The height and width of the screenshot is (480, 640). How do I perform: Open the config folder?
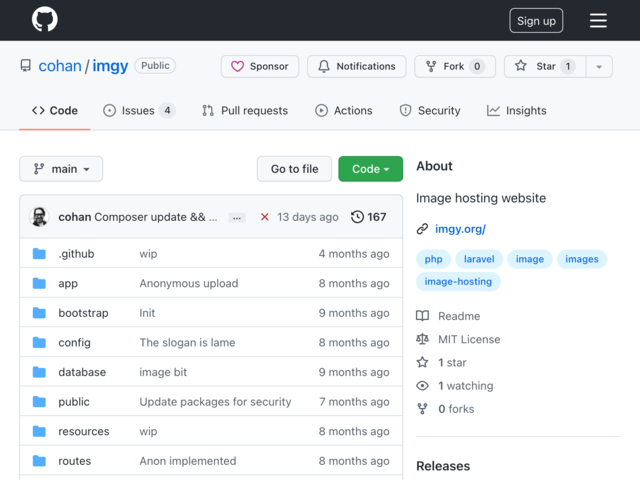coord(74,342)
